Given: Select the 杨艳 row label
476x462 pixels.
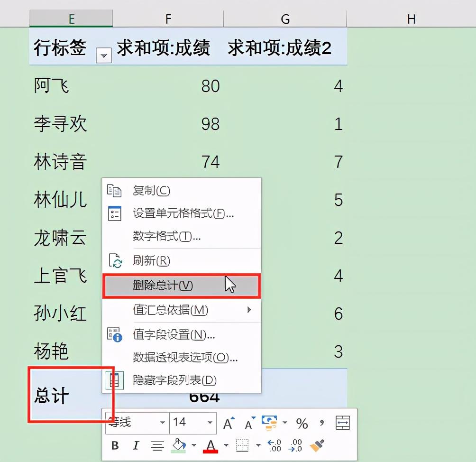Looking at the screenshot, I should [x=51, y=351].
